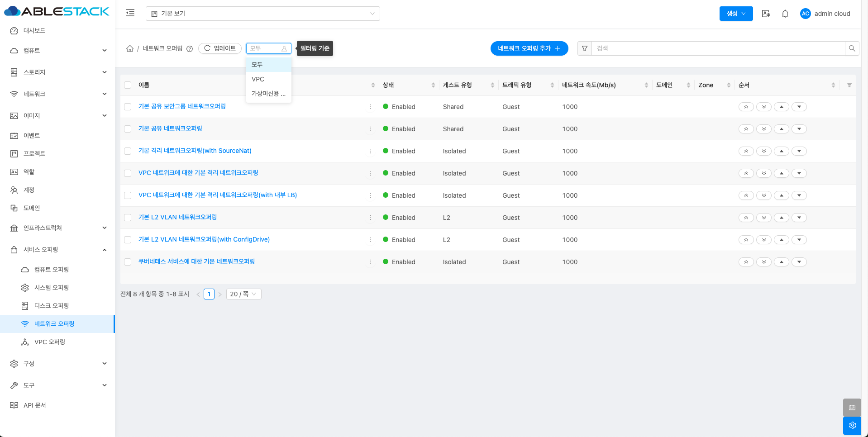This screenshot has width=868, height=437.
Task: Select the checkbox for 기본 공유 네트워크오퍼링
Action: tap(128, 129)
